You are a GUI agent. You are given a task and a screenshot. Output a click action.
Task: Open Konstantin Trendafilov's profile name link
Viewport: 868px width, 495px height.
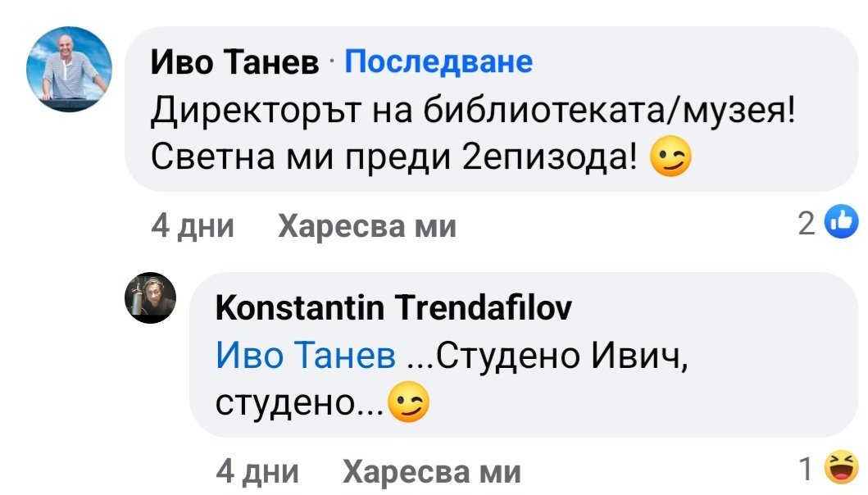393,308
